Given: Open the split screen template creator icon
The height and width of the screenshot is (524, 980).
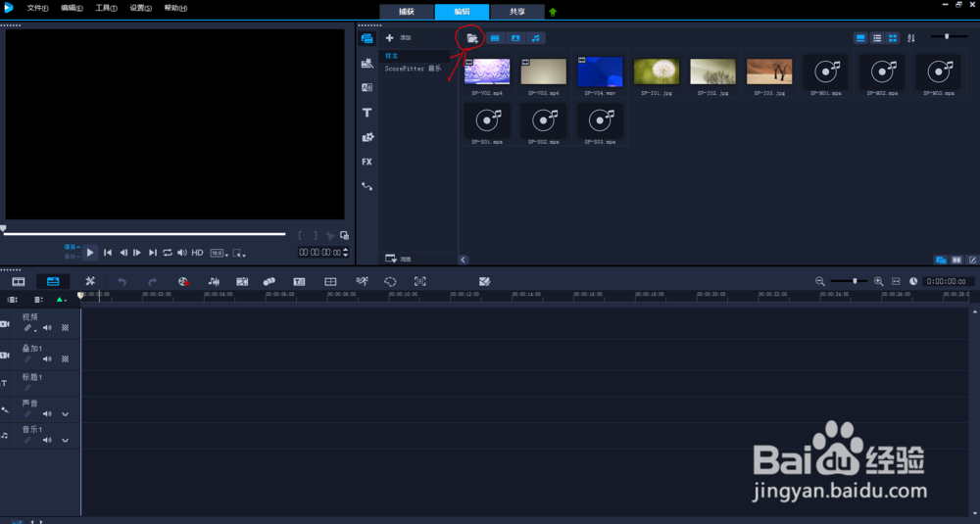Looking at the screenshot, I should pyautogui.click(x=484, y=282).
